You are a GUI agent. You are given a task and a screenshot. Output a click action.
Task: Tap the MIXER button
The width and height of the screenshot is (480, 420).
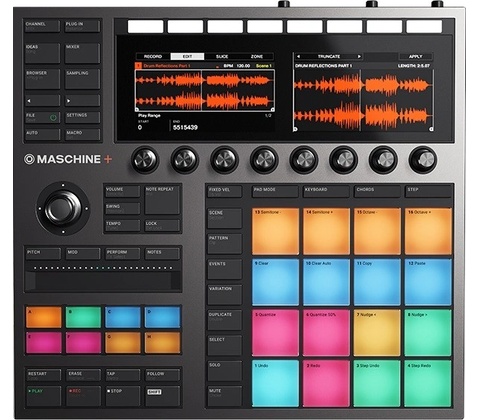[82, 53]
